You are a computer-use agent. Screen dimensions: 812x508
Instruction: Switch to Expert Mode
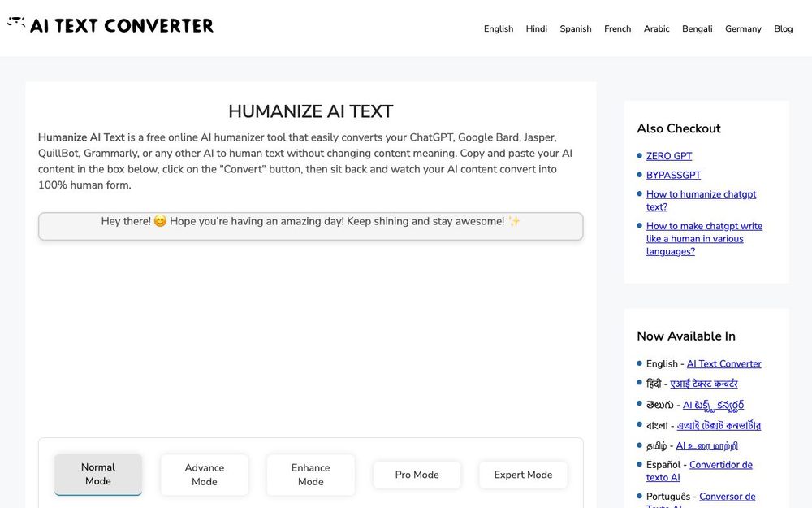coord(523,474)
